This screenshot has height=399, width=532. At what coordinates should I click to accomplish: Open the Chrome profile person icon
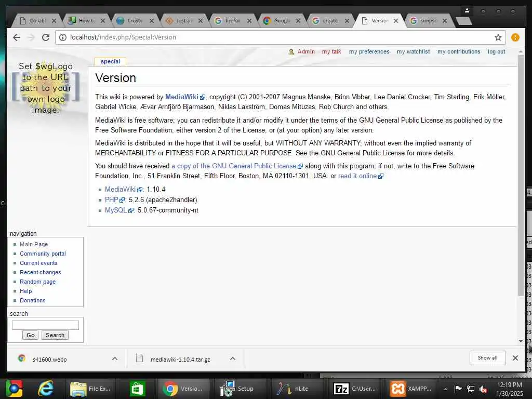[467, 11]
